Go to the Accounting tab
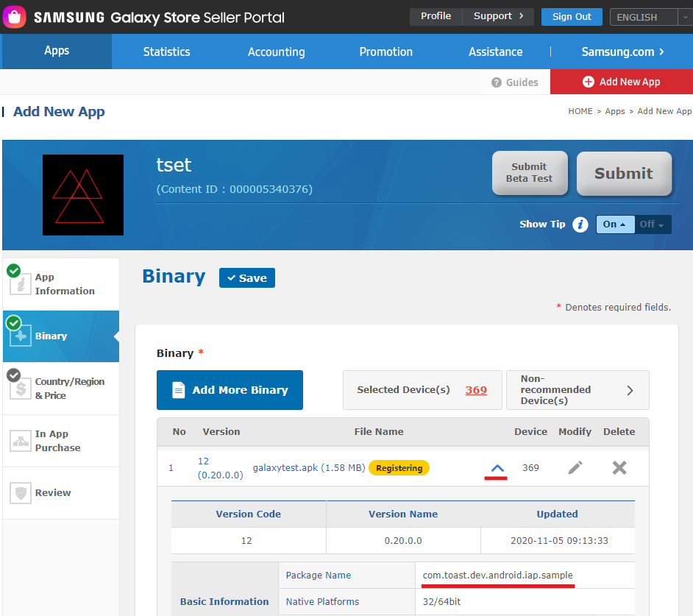Image resolution: width=693 pixels, height=616 pixels. (x=276, y=52)
